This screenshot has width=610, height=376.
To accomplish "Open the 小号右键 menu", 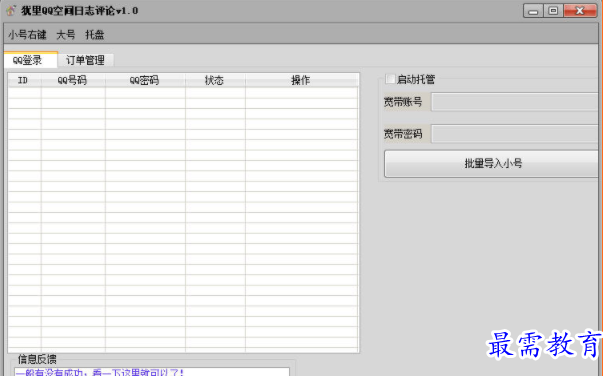I will (x=27, y=35).
